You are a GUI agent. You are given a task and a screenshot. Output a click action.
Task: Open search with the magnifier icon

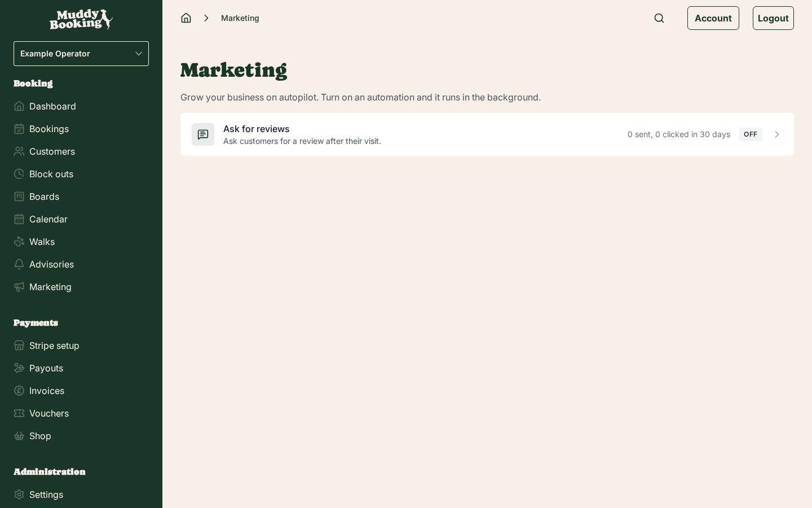[659, 18]
